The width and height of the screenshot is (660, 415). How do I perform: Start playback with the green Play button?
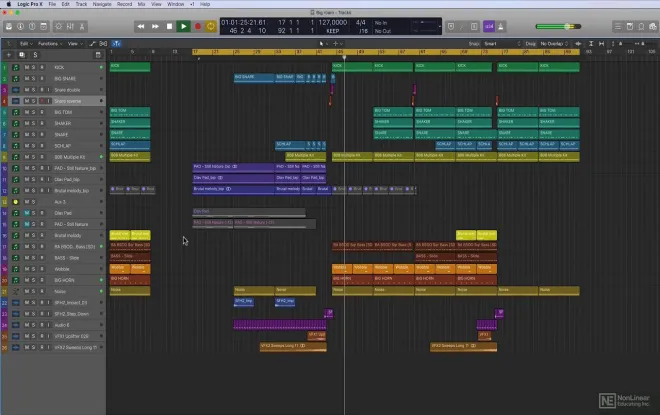pos(184,27)
